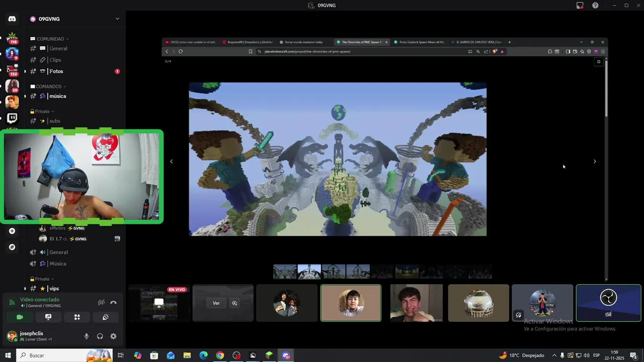644x362 pixels.
Task: Open josephclis user profile panel
Action: pos(31,336)
